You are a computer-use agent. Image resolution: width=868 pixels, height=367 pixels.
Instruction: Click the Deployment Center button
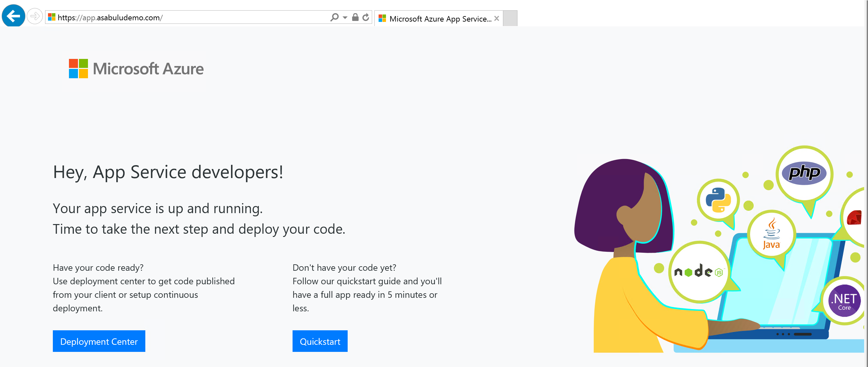coord(100,342)
